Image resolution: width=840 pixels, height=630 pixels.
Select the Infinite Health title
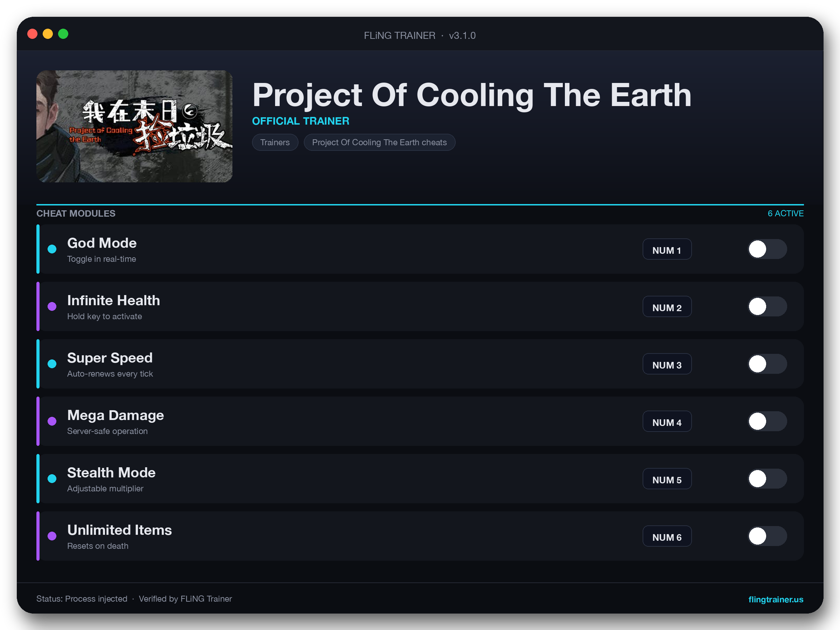113,300
